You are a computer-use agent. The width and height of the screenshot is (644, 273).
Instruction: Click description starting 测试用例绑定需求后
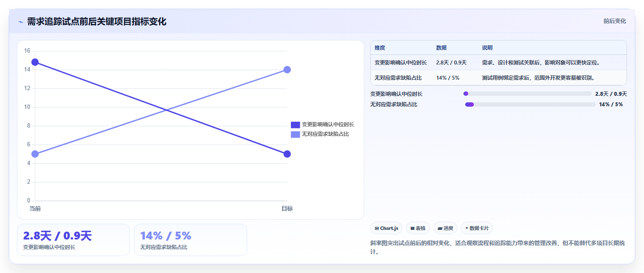click(538, 78)
